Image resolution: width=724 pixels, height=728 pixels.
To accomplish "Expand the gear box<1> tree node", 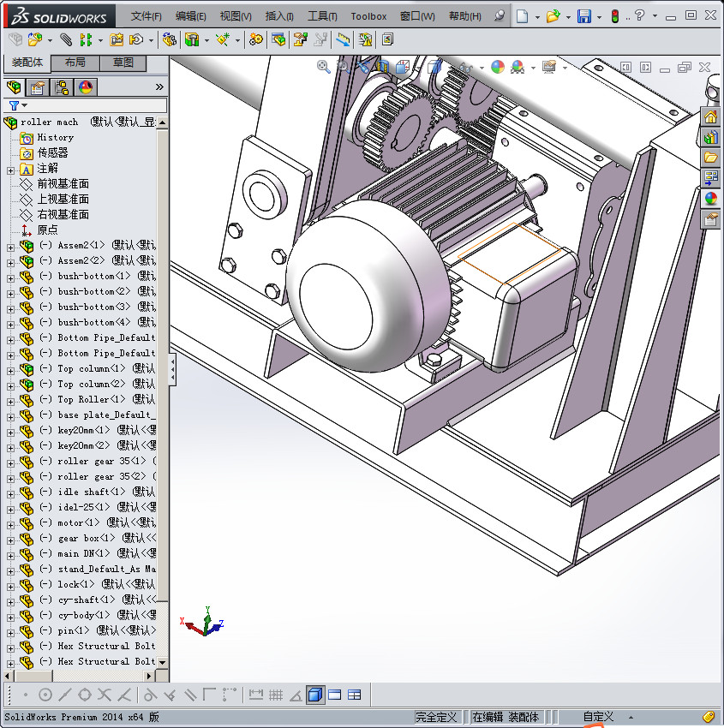I will (10, 540).
